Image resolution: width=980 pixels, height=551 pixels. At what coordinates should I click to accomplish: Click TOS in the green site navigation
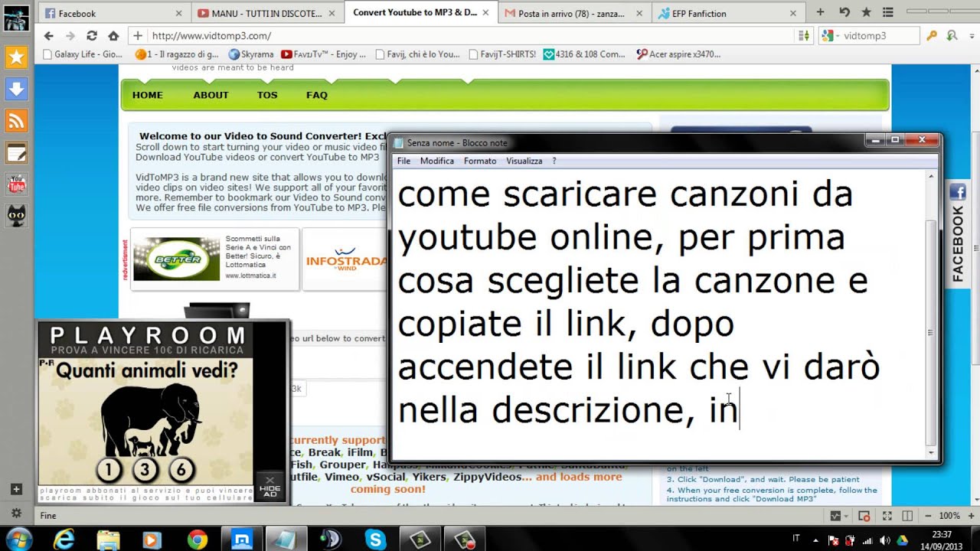point(267,95)
